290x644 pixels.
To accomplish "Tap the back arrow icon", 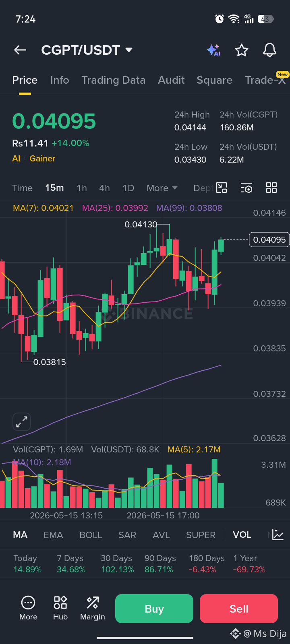I will (x=20, y=50).
